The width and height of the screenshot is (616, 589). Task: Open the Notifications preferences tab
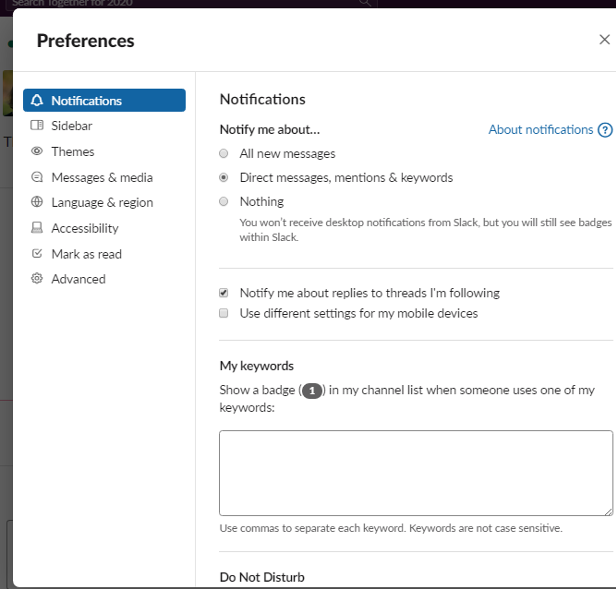(104, 100)
